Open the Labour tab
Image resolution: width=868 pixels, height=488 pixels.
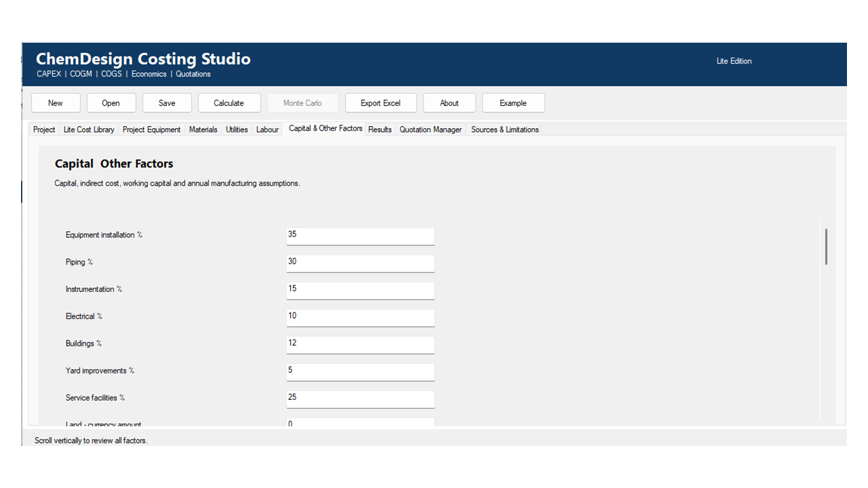267,129
